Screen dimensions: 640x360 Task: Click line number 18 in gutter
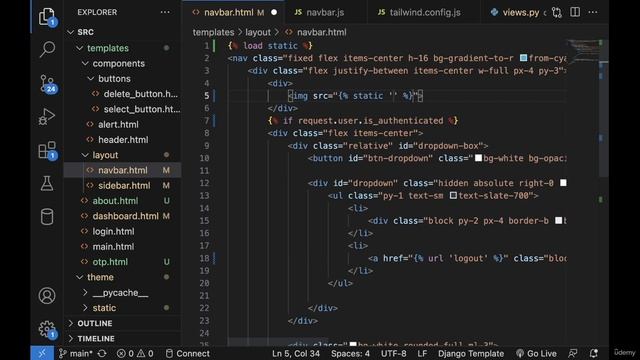(x=204, y=258)
